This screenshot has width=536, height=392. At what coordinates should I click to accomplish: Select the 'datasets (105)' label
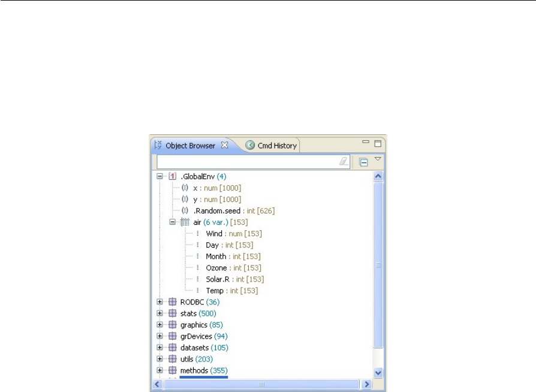204,348
